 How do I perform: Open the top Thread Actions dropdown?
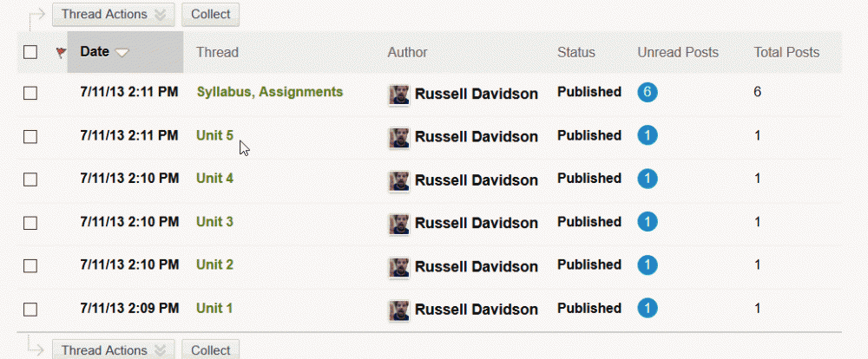113,14
